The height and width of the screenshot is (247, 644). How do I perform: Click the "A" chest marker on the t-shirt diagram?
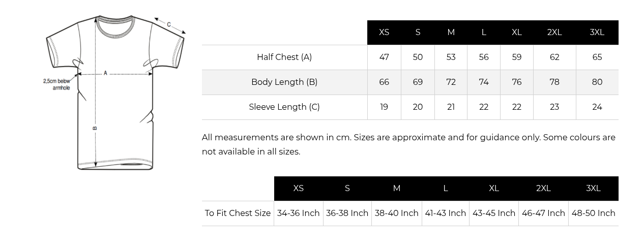(105, 73)
